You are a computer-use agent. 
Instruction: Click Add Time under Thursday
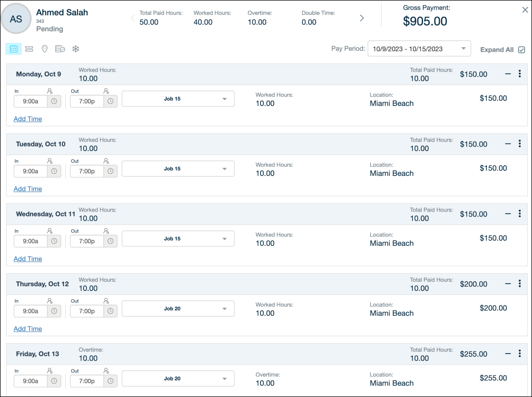28,329
